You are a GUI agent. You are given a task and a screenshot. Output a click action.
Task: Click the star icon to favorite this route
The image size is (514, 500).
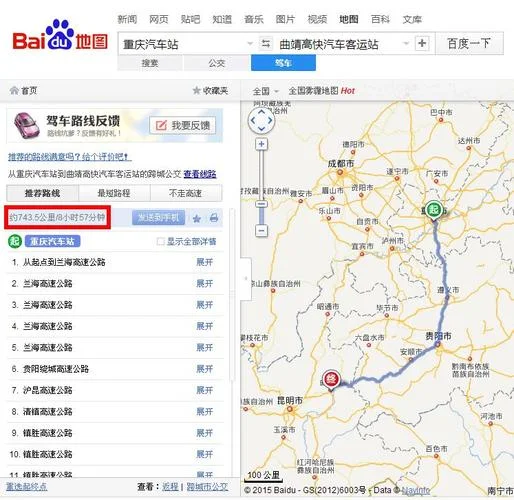pos(197,218)
